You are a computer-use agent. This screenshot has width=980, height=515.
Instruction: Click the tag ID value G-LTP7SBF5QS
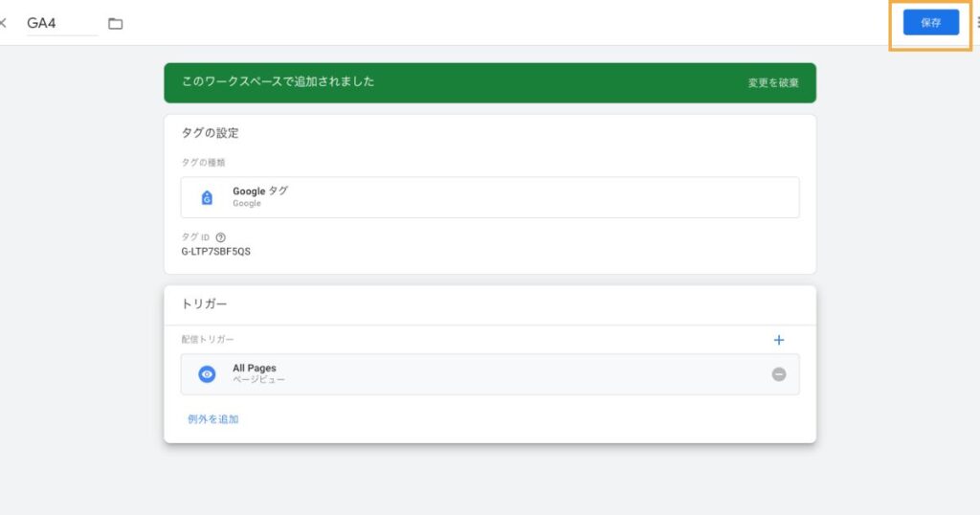[x=215, y=251]
